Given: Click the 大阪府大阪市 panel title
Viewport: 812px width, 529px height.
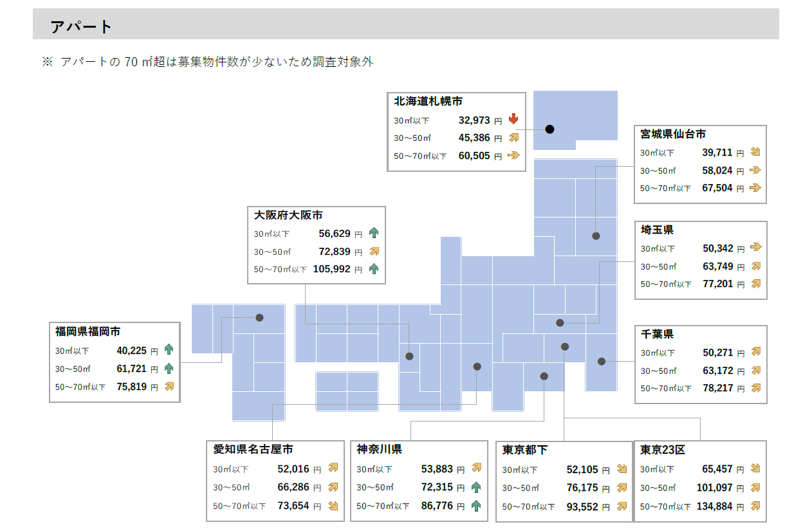Looking at the screenshot, I should (x=288, y=215).
